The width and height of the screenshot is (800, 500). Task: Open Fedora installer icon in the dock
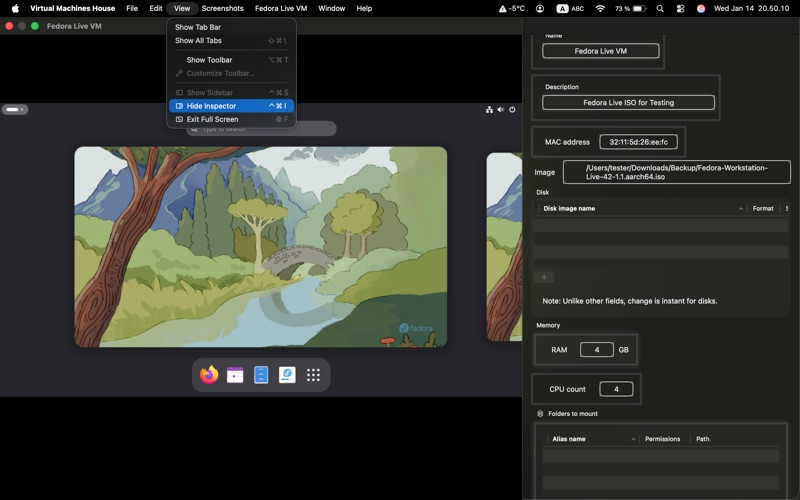(287, 375)
